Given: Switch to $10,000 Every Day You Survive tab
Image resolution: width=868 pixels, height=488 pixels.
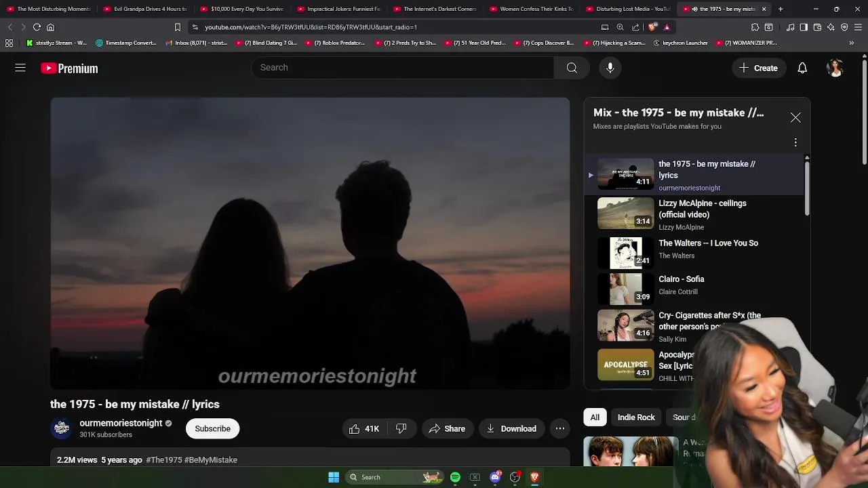Looking at the screenshot, I should click(242, 9).
